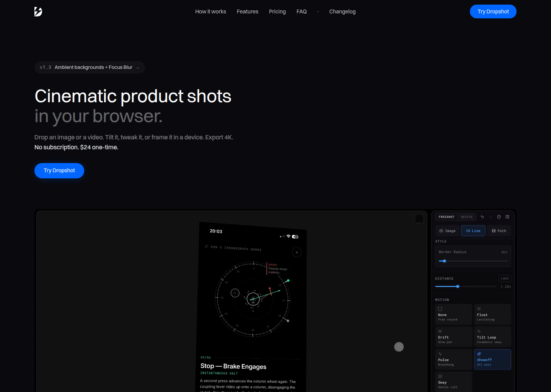Open the Pricing nav link

click(x=277, y=11)
